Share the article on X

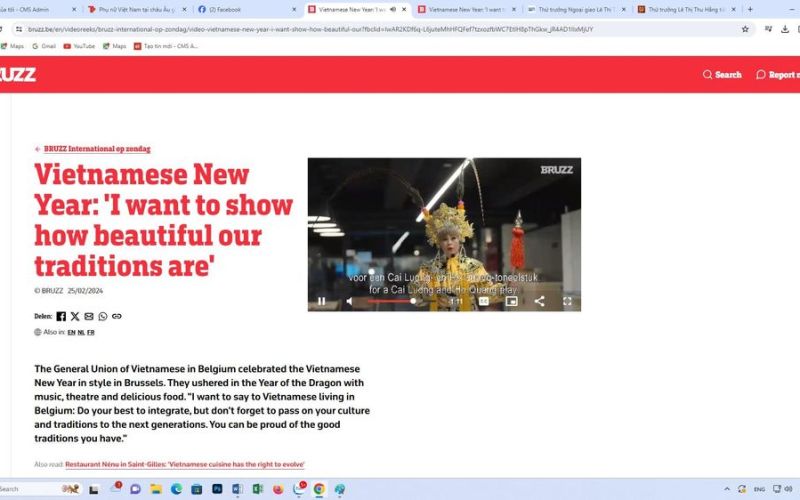point(75,316)
